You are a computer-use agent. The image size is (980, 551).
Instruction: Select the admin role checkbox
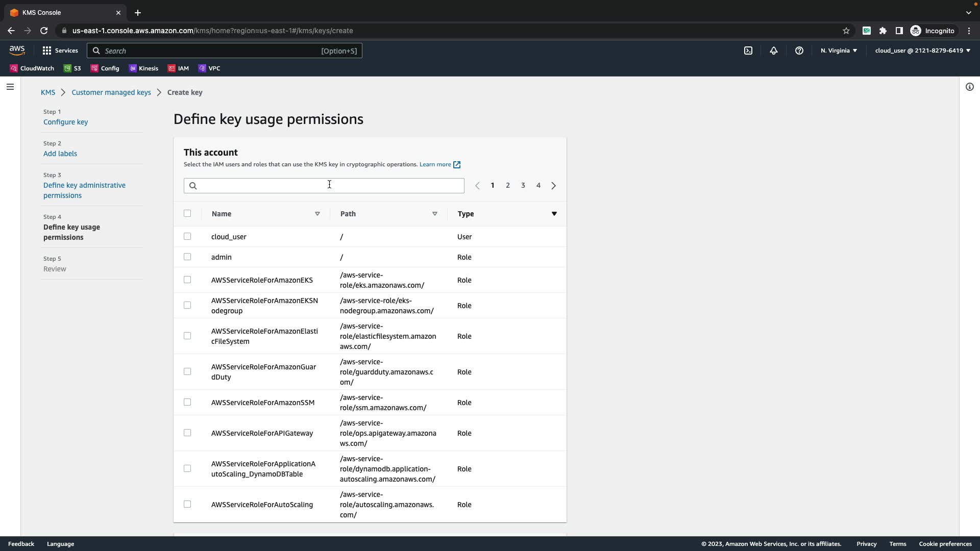187,257
